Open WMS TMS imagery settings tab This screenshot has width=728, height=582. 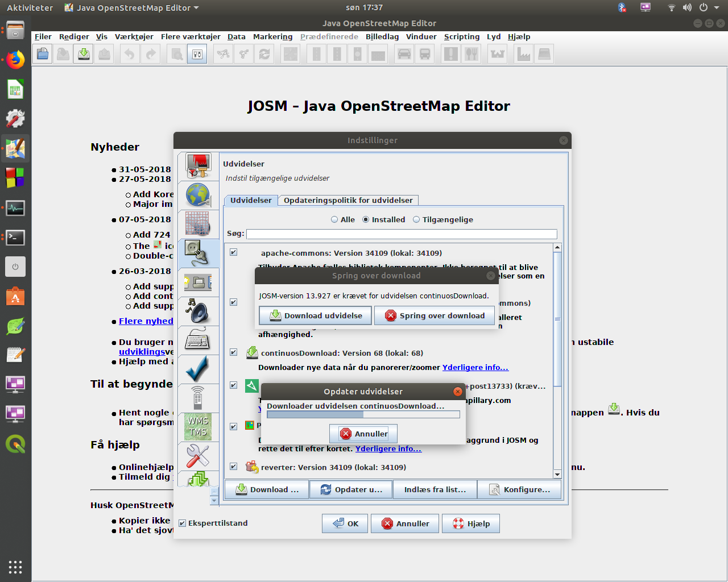[198, 427]
